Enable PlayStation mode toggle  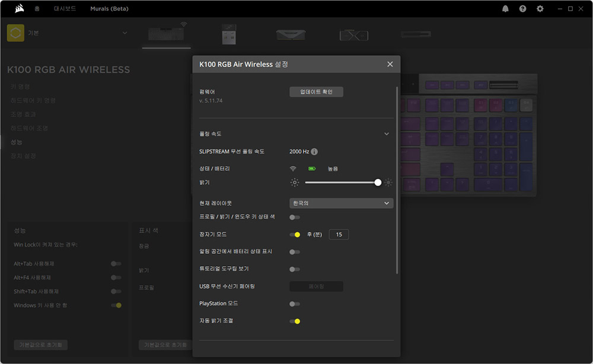coord(295,304)
